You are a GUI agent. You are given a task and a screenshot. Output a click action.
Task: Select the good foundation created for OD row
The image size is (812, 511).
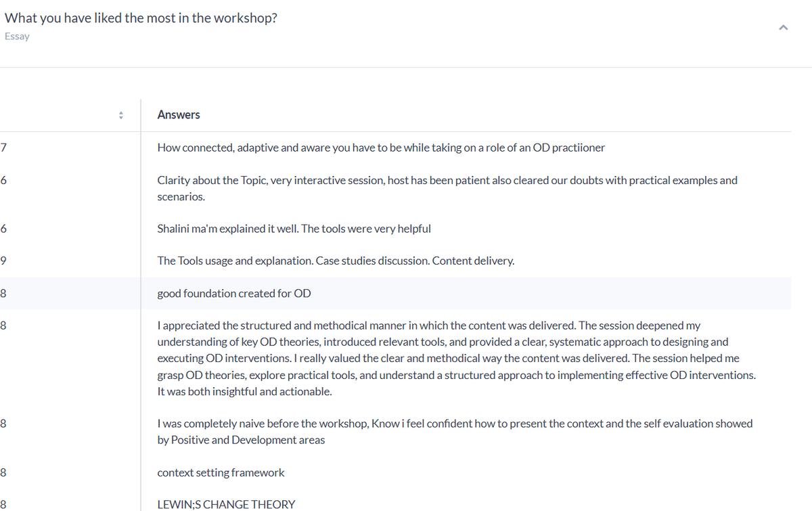(234, 294)
